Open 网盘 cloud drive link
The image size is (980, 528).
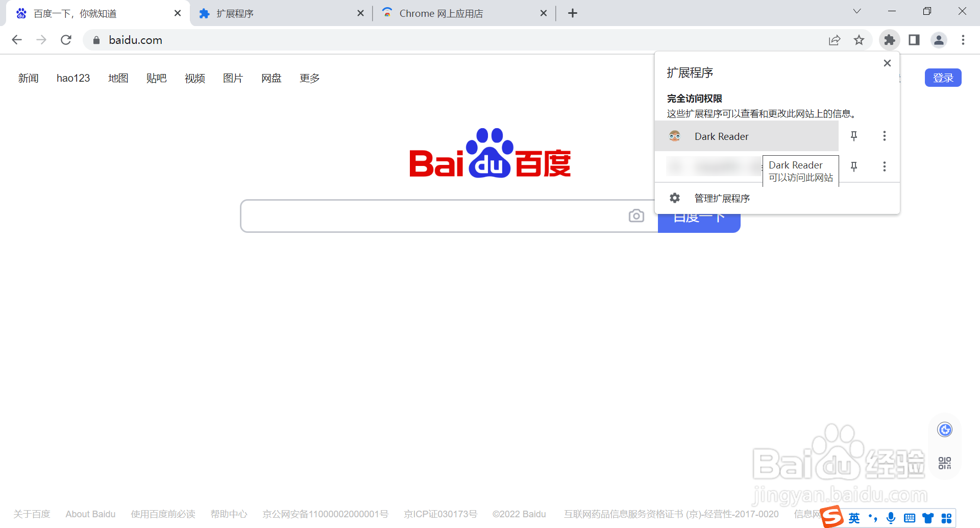pos(272,78)
